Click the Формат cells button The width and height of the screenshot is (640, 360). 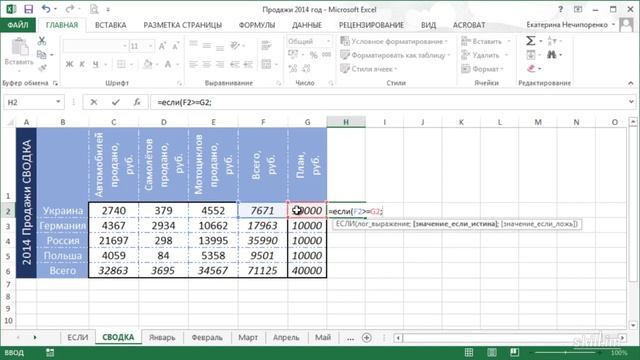(x=482, y=69)
